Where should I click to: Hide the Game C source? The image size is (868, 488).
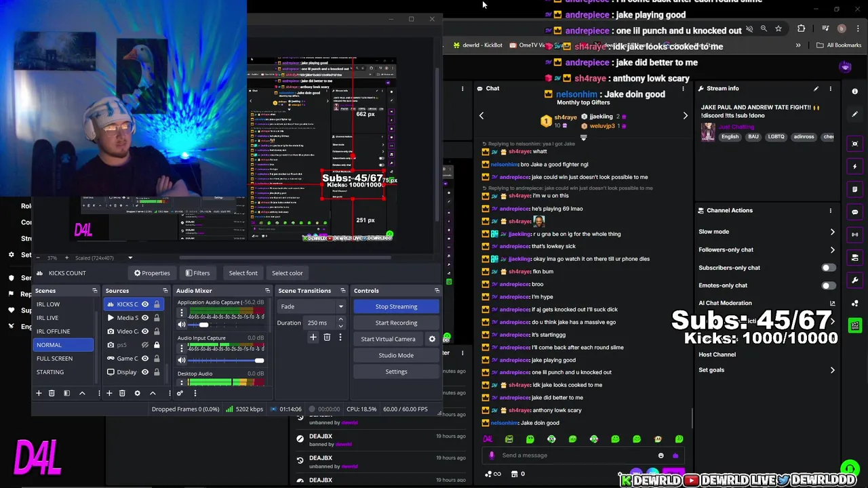pos(145,359)
